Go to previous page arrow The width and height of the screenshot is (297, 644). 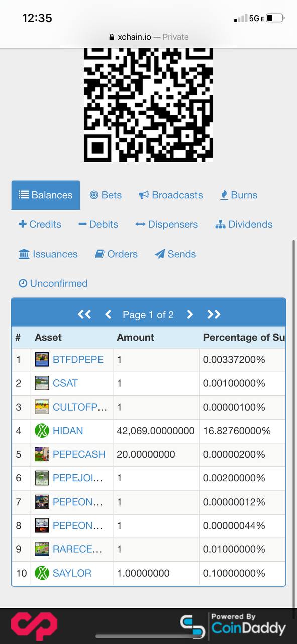click(108, 314)
